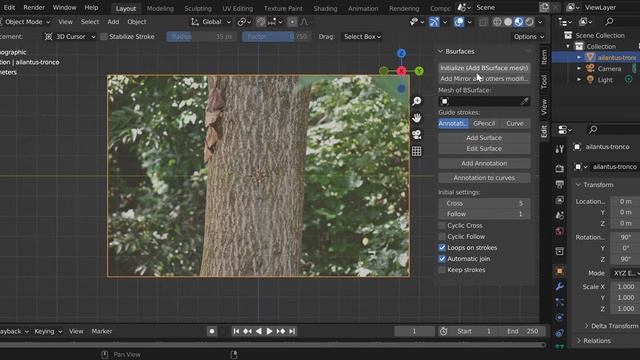
Task: Switch orthographic/perspective grid icon
Action: tap(417, 151)
